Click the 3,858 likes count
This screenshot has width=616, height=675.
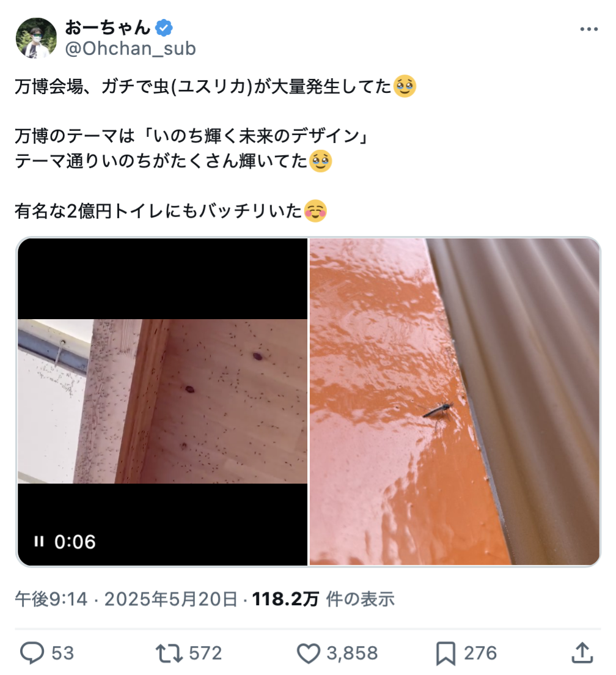pyautogui.click(x=352, y=653)
